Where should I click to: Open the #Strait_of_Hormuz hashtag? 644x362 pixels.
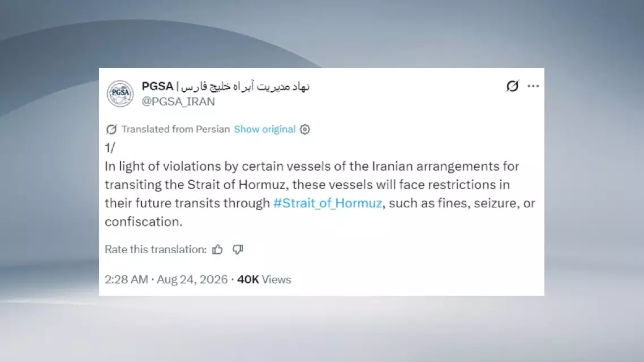tap(328, 203)
